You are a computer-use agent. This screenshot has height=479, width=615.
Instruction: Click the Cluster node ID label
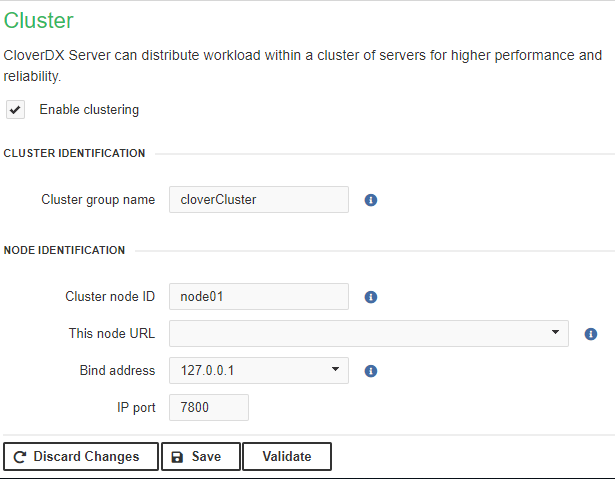pyautogui.click(x=110, y=297)
